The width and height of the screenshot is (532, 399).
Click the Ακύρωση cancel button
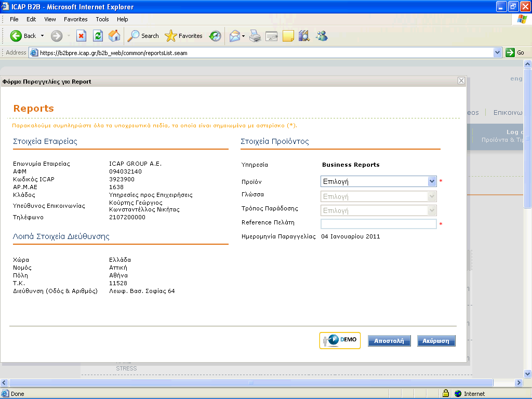pyautogui.click(x=436, y=341)
